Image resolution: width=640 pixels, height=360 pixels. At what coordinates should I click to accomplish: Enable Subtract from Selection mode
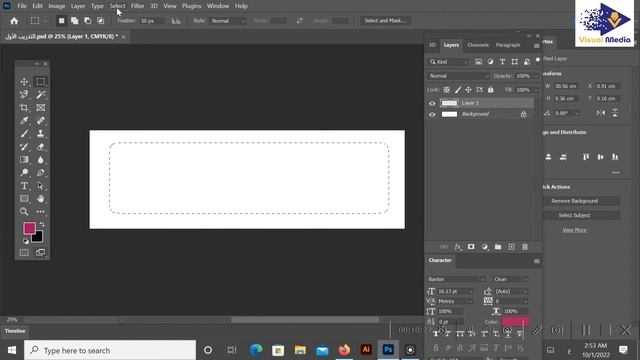(x=87, y=21)
